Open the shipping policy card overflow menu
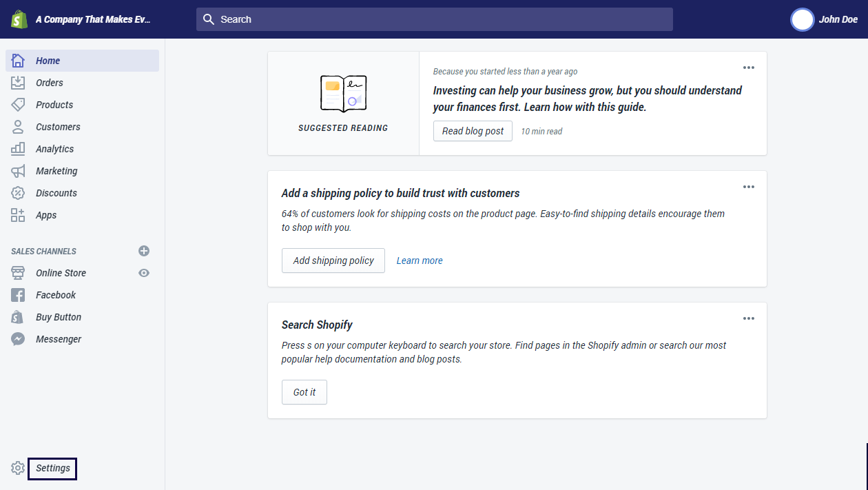Viewport: 868px width, 490px height. 748,186
